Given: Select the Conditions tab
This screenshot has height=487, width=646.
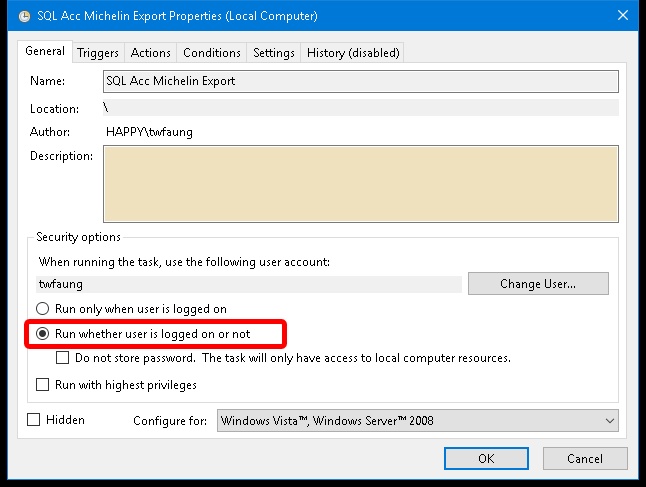Looking at the screenshot, I should click(x=212, y=53).
